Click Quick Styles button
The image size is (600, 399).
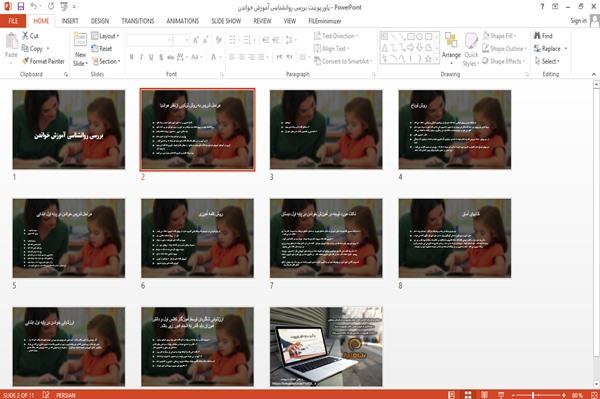point(471,50)
